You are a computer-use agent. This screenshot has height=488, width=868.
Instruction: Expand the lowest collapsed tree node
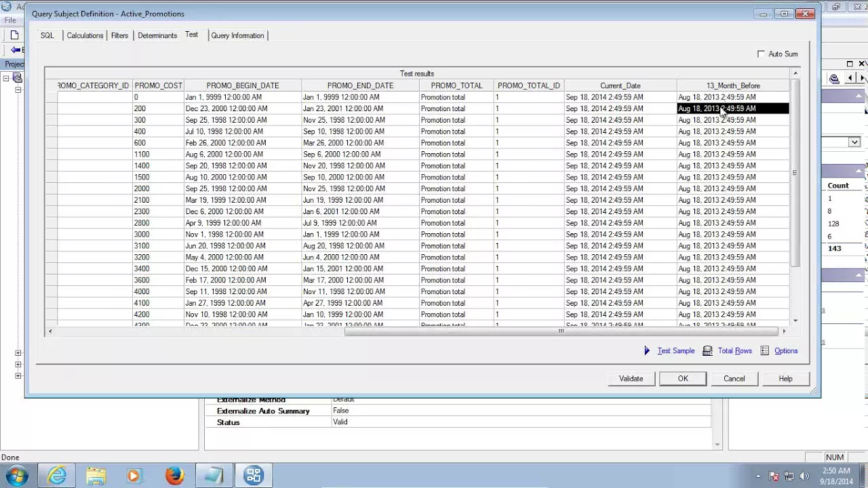[x=18, y=376]
